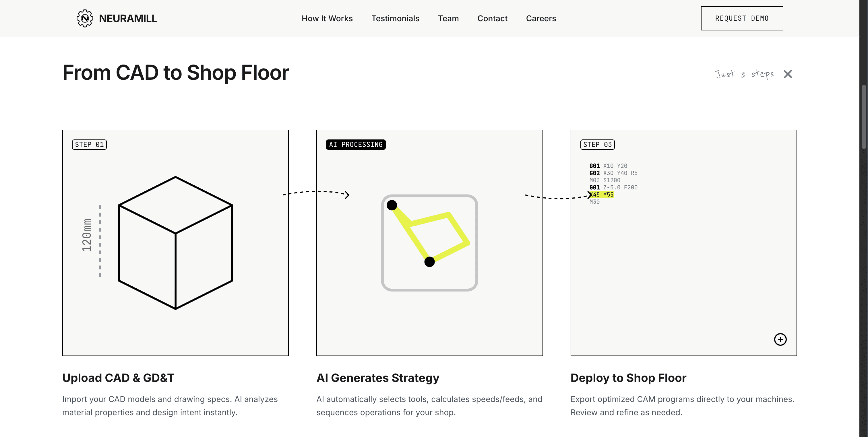This screenshot has width=868, height=437.
Task: Open the Team nav link
Action: [x=448, y=19]
